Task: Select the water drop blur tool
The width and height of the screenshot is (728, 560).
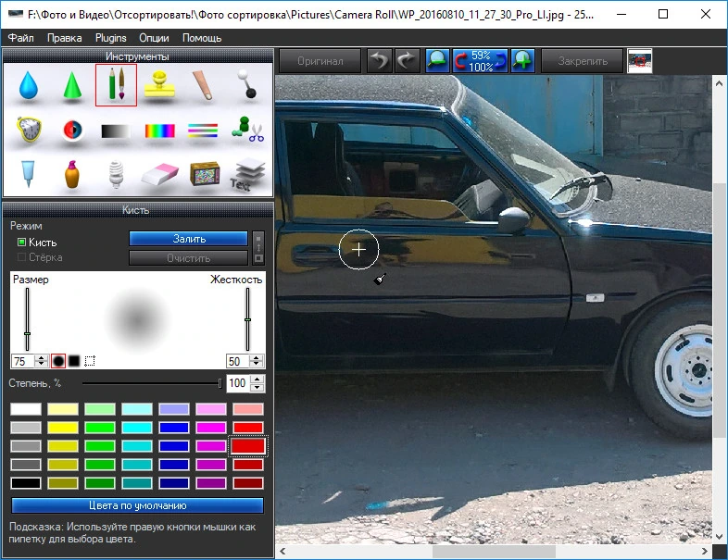Action: pos(29,85)
